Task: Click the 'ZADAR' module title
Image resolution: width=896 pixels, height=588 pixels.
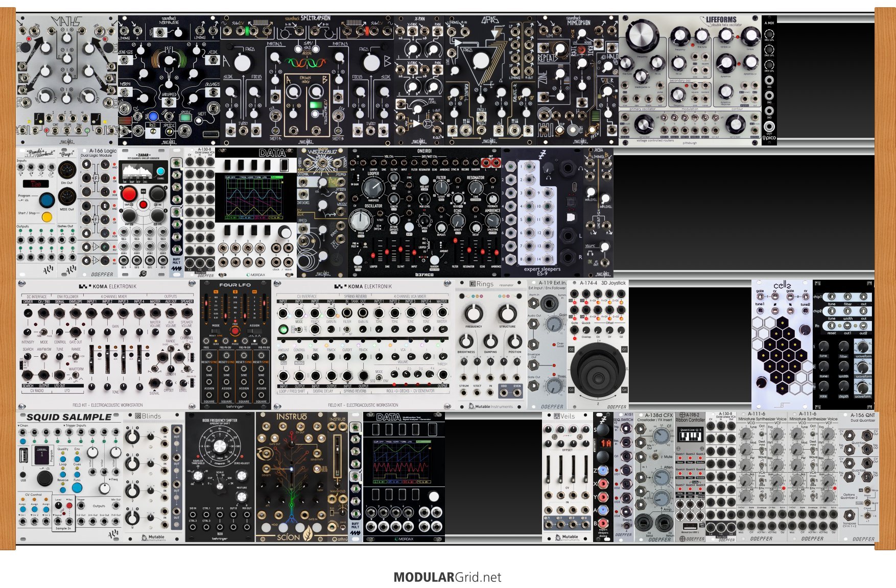Action: (144, 155)
